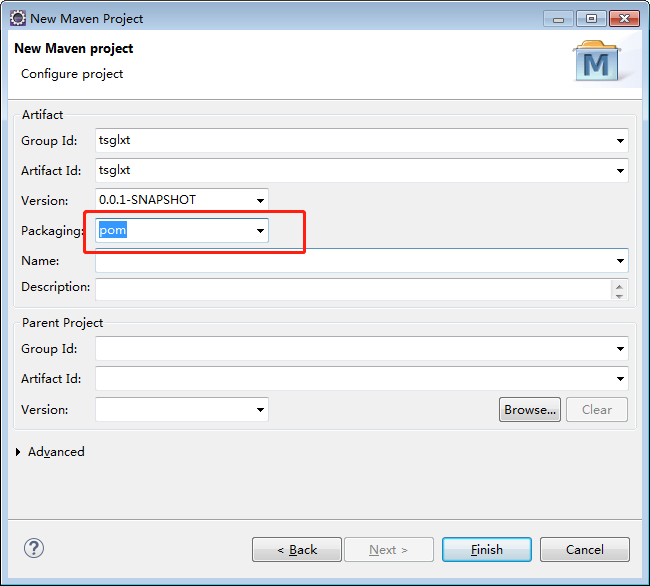This screenshot has height=586, width=650.
Task: Go to previous page with Back button
Action: pos(297,550)
